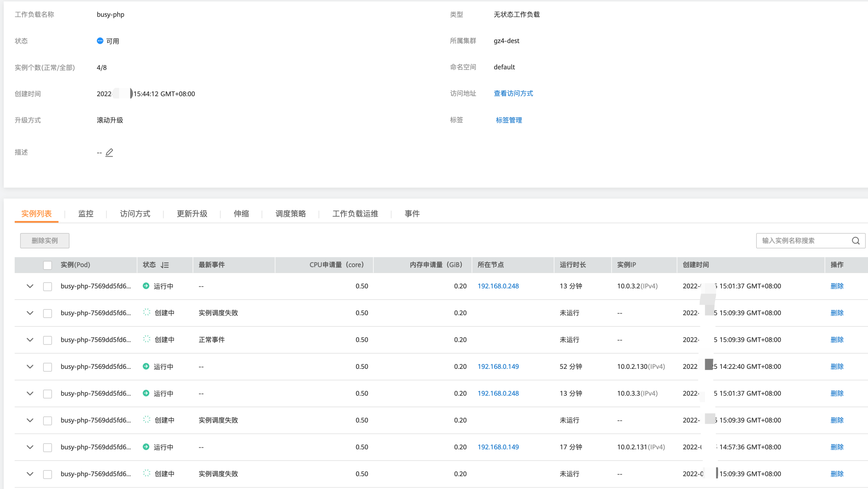
Task: Click the second pod's creating spinner icon
Action: click(147, 312)
